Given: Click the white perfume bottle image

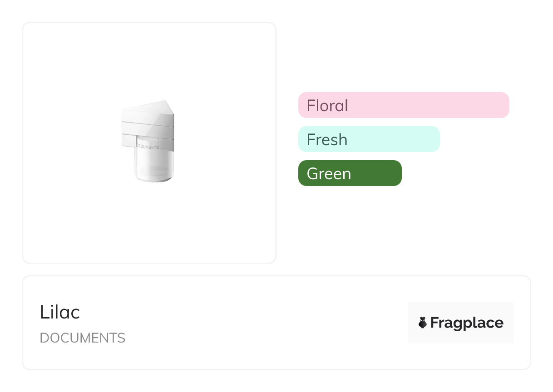Looking at the screenshot, I should point(148,141).
